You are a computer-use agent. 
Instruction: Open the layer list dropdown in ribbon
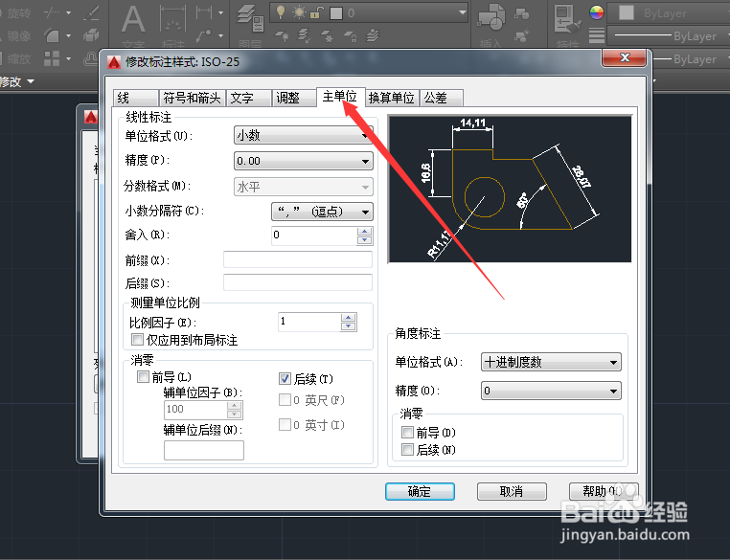tap(463, 12)
